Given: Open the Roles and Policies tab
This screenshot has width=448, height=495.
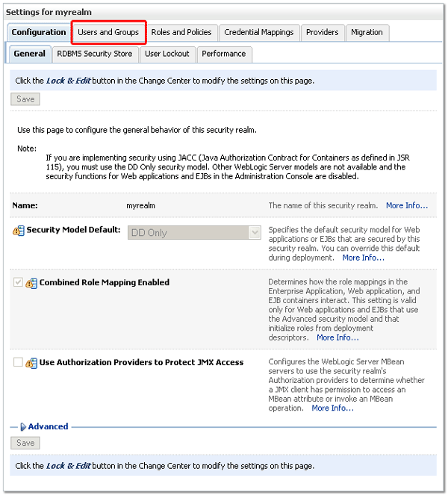Looking at the screenshot, I should tap(181, 33).
